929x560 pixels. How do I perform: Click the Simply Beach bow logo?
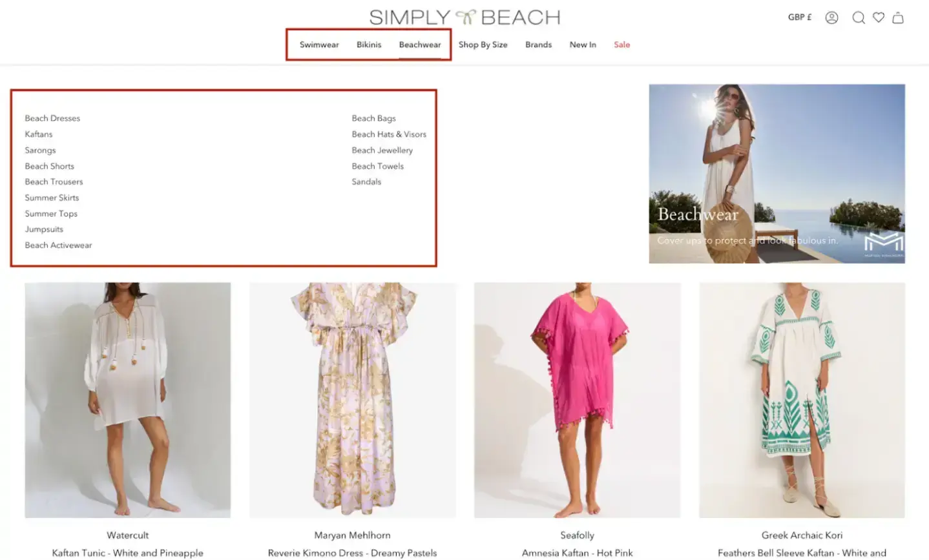coord(464,16)
